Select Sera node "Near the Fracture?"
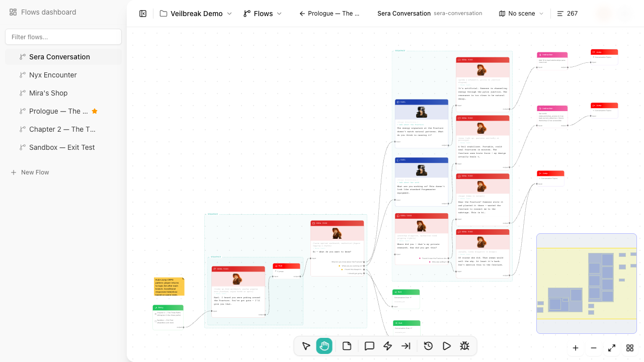Screen dimensions: 644x362 pos(483,199)
